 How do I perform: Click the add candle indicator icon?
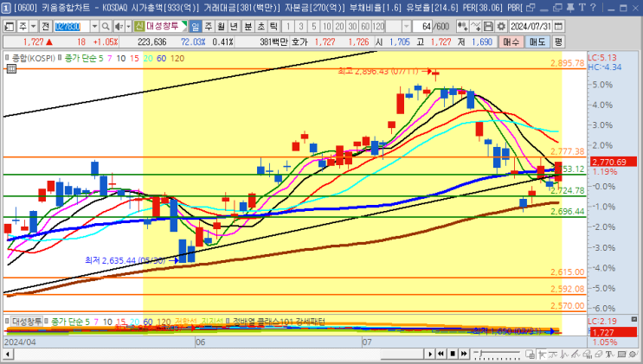(462, 26)
